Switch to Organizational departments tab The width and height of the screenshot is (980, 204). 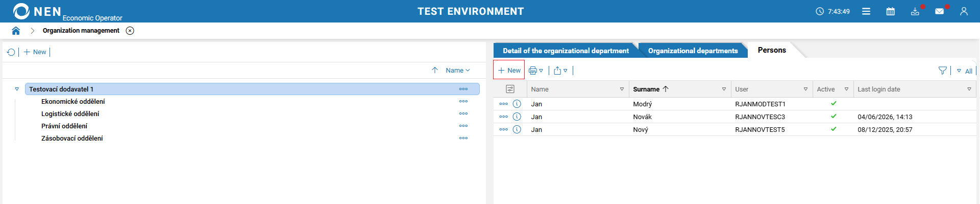(693, 51)
